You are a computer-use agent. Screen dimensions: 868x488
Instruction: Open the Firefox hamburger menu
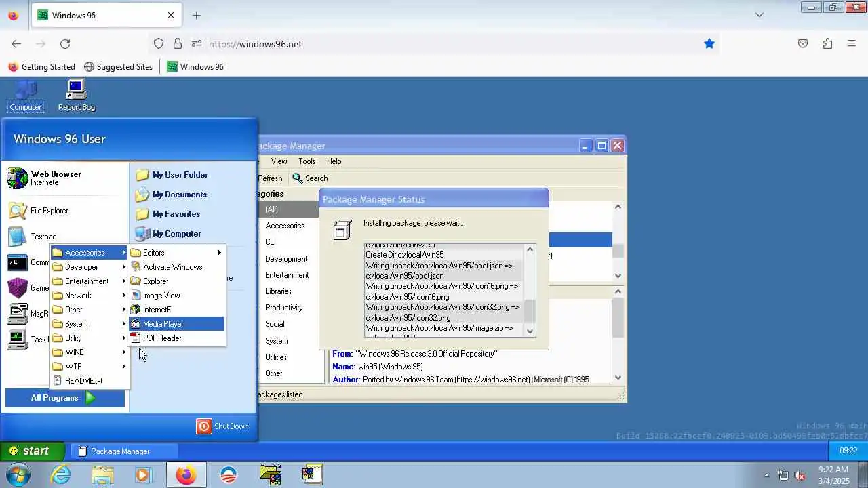852,44
